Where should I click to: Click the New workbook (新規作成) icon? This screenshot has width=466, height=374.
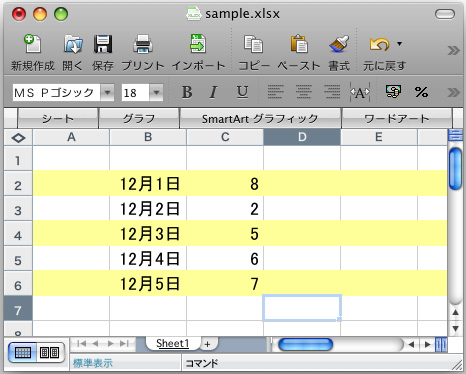click(32, 44)
